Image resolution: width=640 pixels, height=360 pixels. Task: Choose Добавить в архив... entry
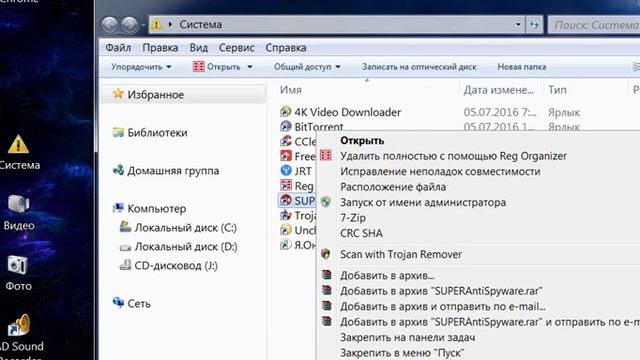[x=387, y=276]
